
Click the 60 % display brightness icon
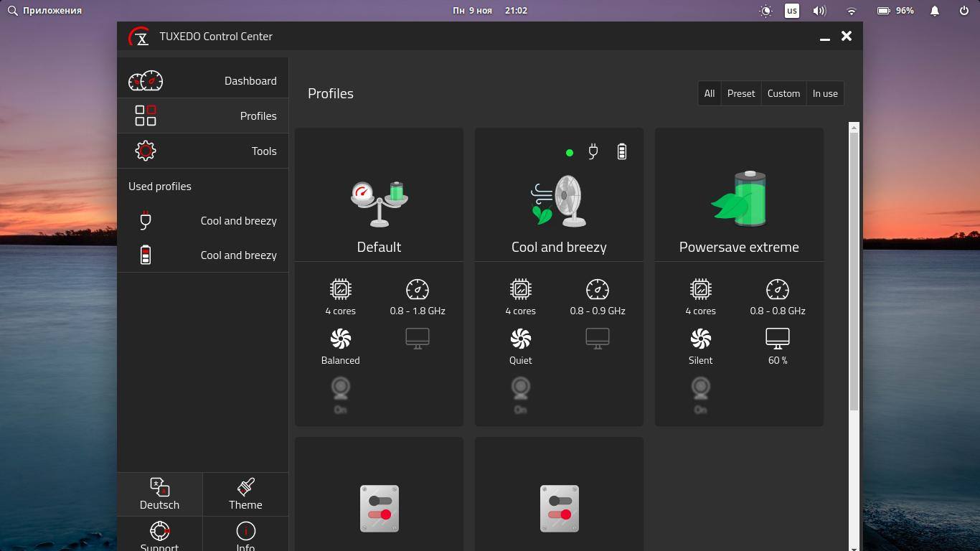(x=778, y=338)
